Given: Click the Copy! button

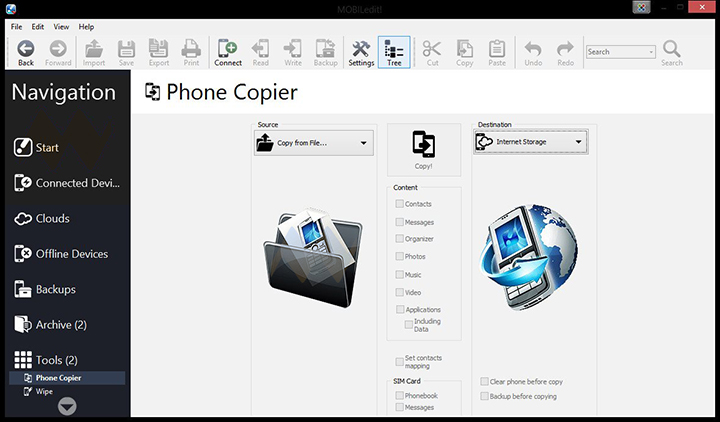Looking at the screenshot, I should (423, 150).
